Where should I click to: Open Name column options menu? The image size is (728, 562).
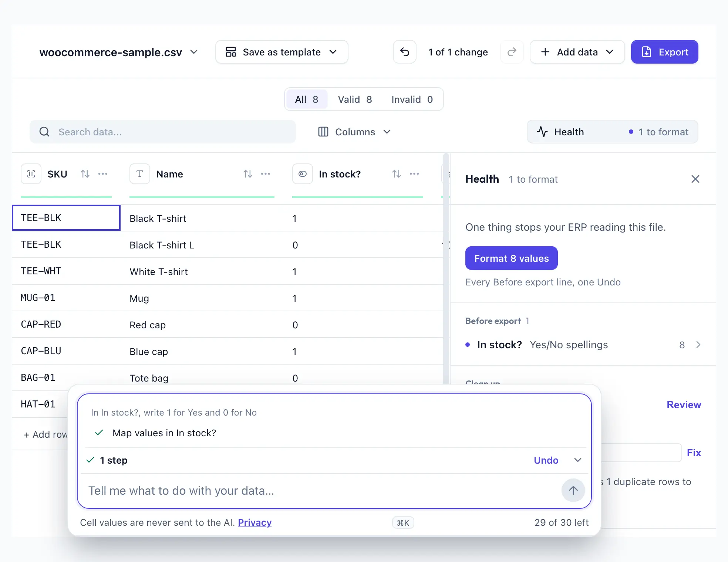coord(266,174)
